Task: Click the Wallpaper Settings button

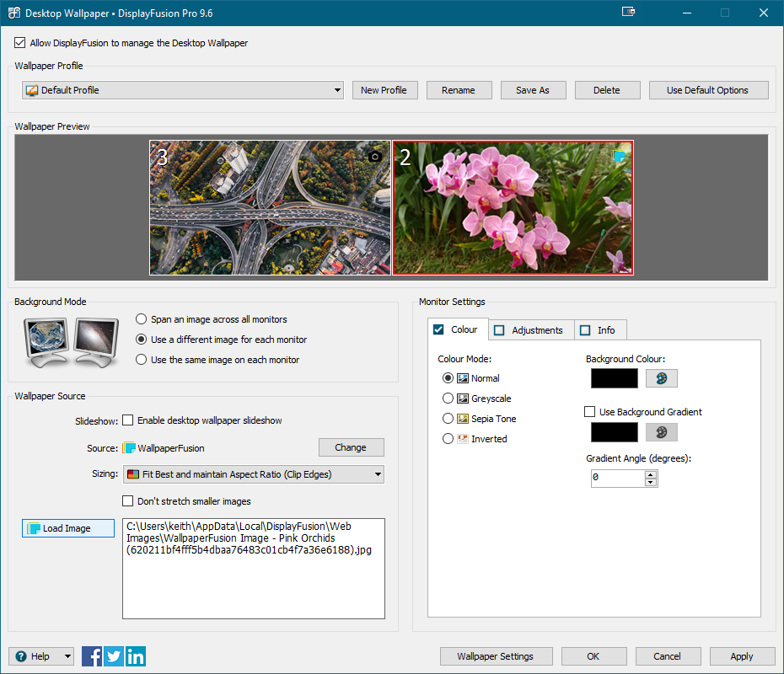Action: [495, 656]
